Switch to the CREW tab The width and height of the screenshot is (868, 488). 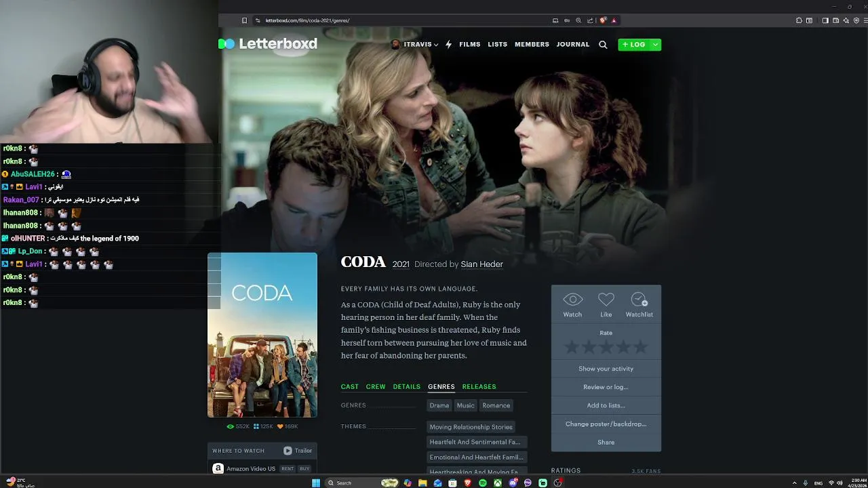(x=376, y=386)
